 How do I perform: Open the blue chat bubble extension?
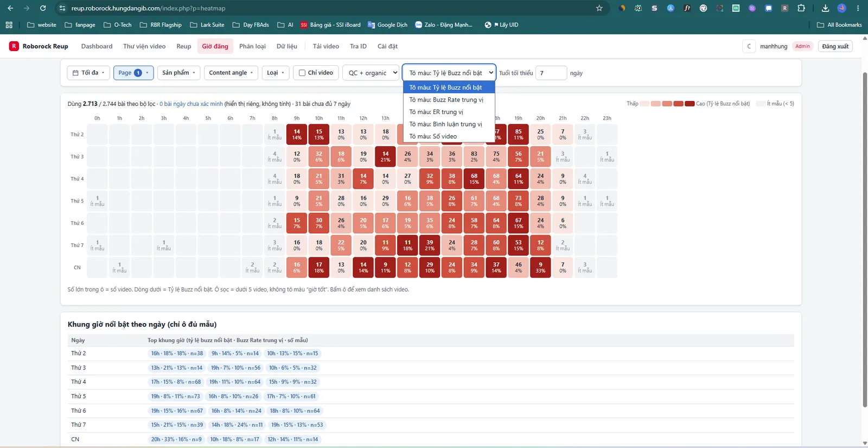768,8
